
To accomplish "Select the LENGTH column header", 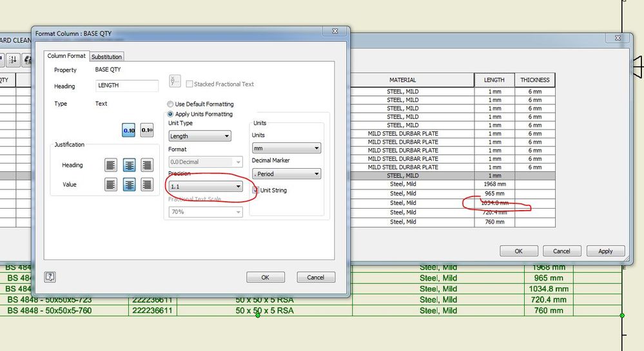I will point(494,80).
